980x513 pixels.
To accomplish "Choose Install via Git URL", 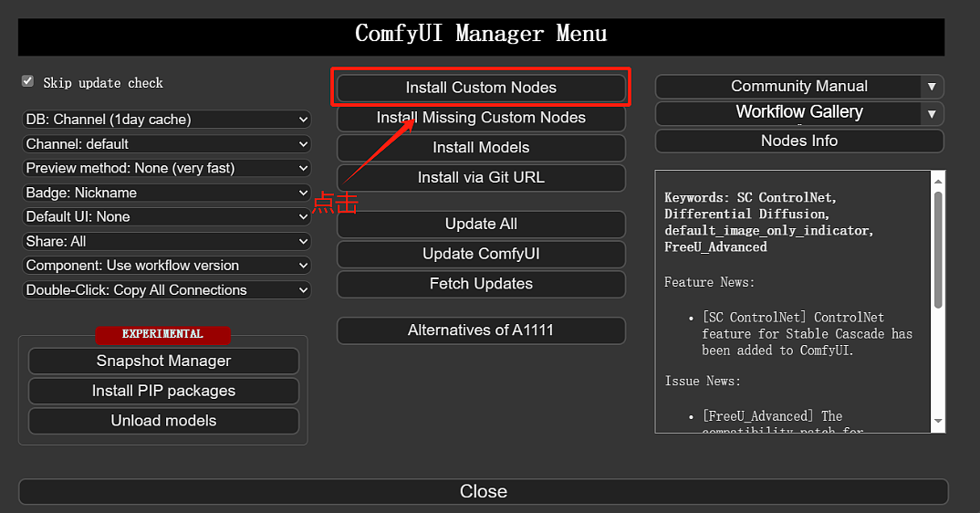I will click(x=481, y=178).
